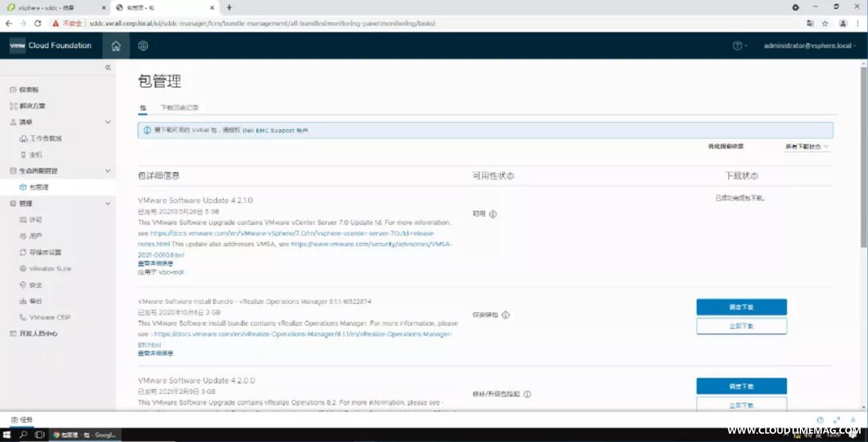Open VMware CEIP in the sidebar
This screenshot has height=442, width=868.
click(x=50, y=317)
